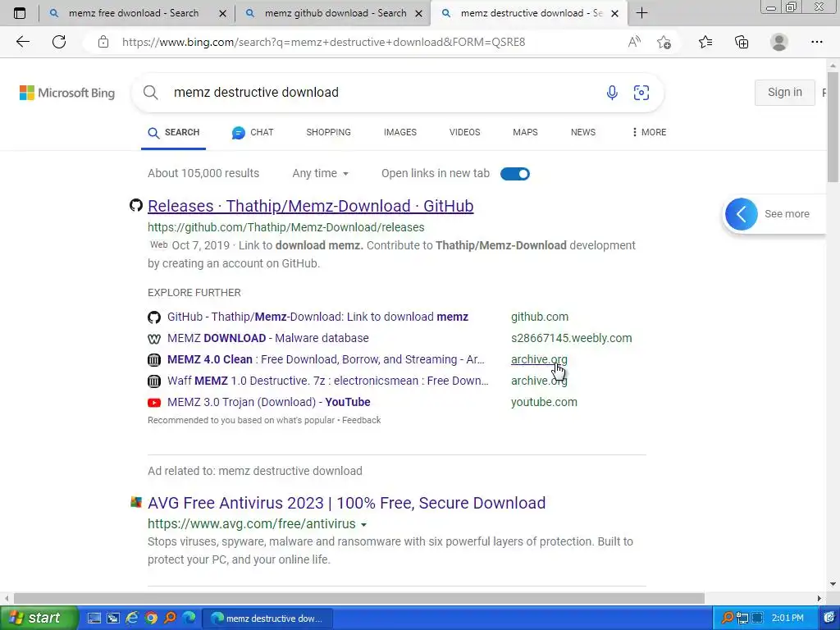Open the Bing CHAT tab
The width and height of the screenshot is (840, 630).
253,132
